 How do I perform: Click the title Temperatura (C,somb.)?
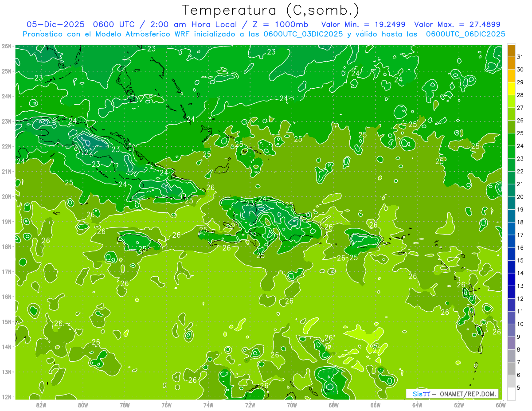point(270,10)
